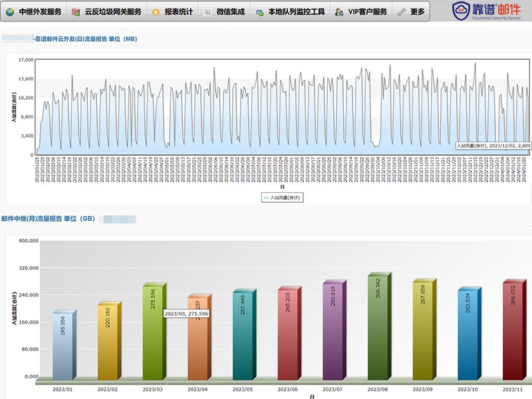The image size is (532, 399).
Task: Select the 2023/03 green bar
Action: [153, 331]
